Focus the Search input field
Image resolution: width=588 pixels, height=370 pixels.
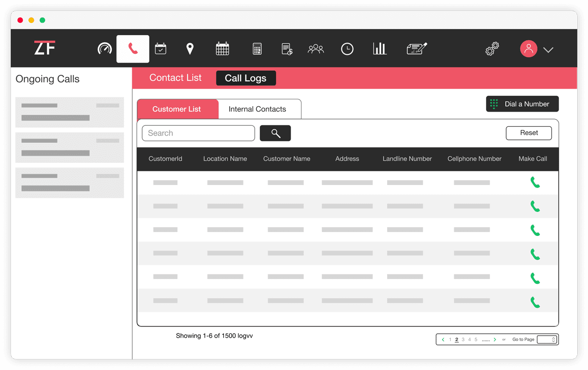pyautogui.click(x=198, y=133)
